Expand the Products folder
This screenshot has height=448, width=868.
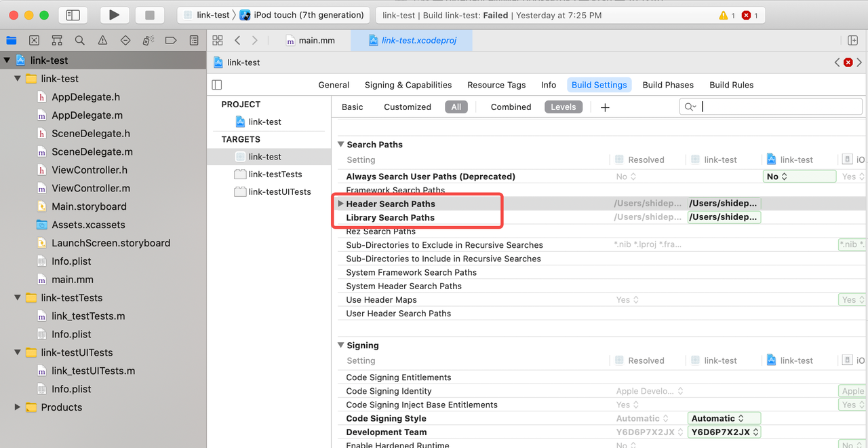point(18,407)
